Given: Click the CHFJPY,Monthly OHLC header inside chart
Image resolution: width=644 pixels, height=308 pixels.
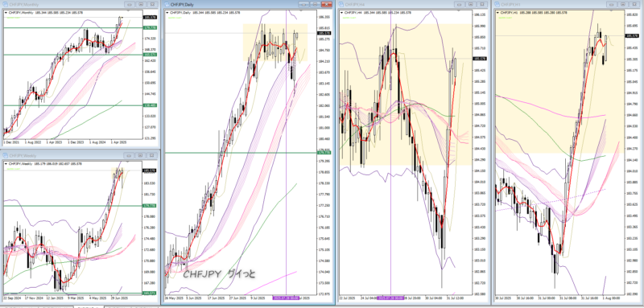Looking at the screenshot, I should pyautogui.click(x=45, y=13).
